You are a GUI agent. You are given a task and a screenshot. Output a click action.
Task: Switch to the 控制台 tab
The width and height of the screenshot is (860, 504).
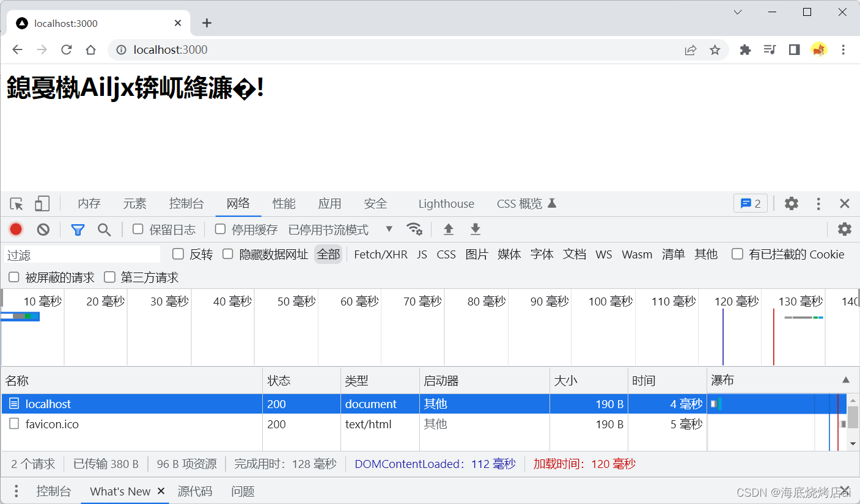click(186, 204)
